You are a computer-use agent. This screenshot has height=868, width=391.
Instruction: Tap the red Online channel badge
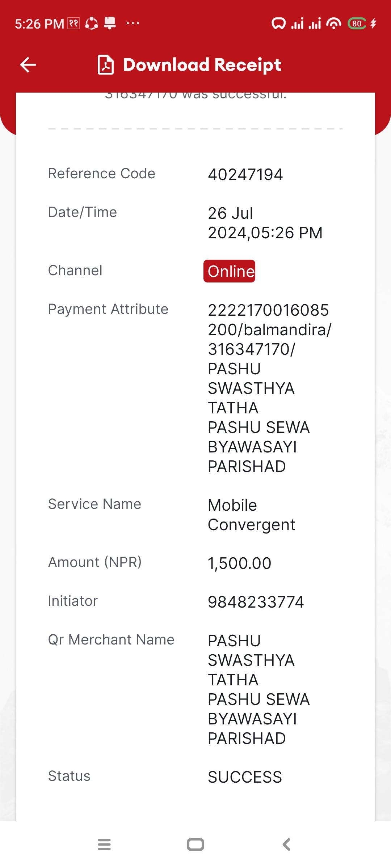[229, 271]
